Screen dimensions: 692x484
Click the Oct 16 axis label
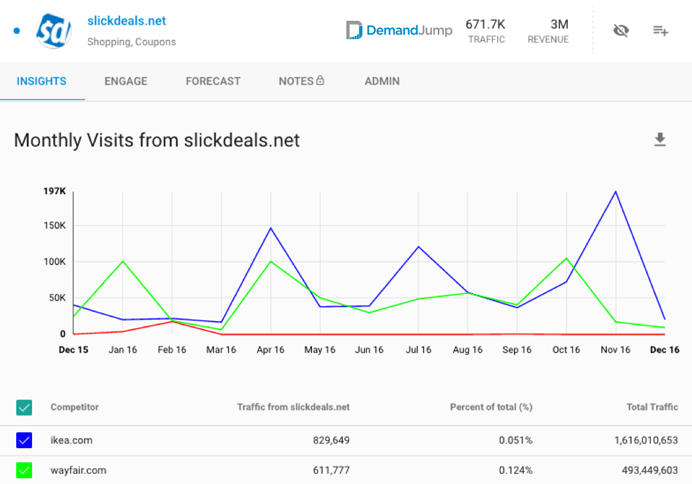click(x=566, y=350)
